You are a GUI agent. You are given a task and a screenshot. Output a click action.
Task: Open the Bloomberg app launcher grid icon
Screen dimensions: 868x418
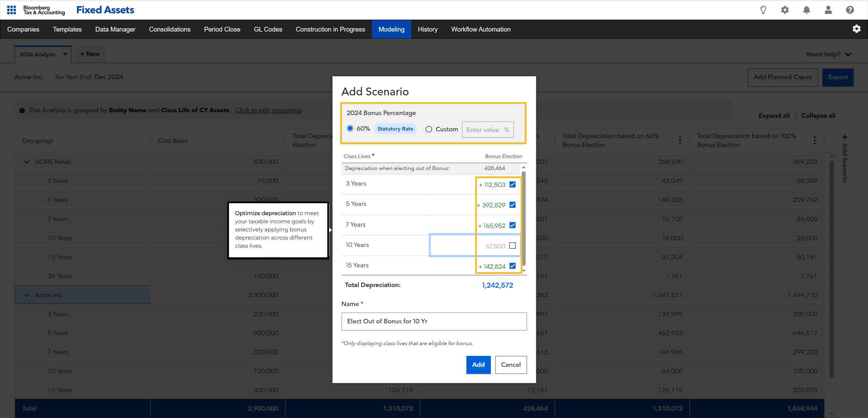11,10
